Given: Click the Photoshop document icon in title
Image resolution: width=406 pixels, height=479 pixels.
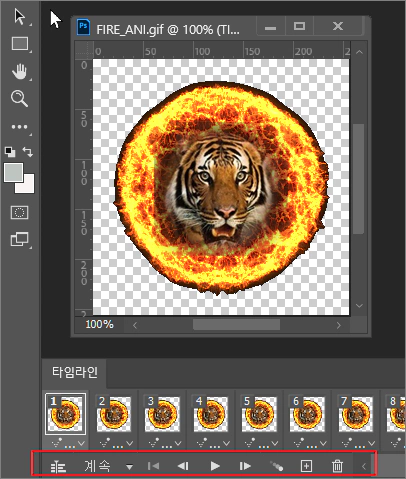Looking at the screenshot, I should click(x=83, y=28).
